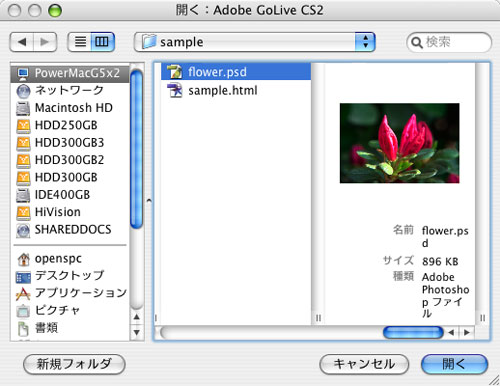Click the 書類 documents folder icon
This screenshot has height=386, width=500.
coord(23,329)
